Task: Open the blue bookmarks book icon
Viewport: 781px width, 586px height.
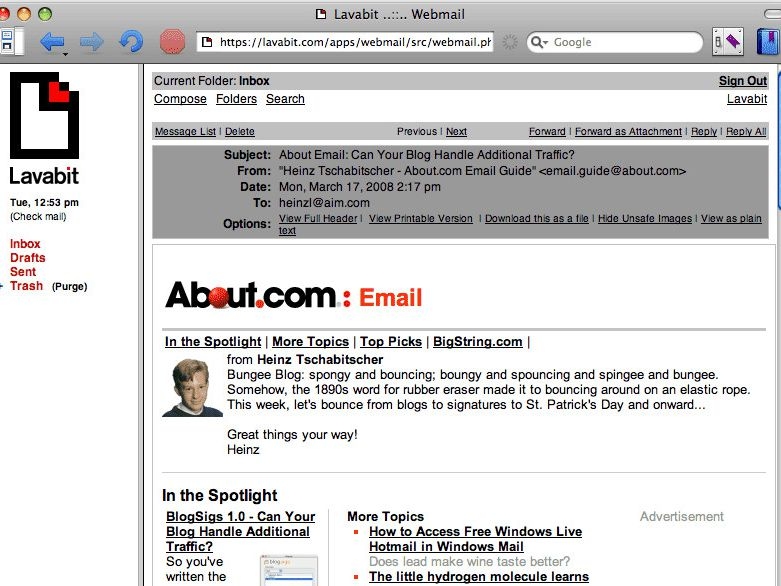Action: click(769, 42)
